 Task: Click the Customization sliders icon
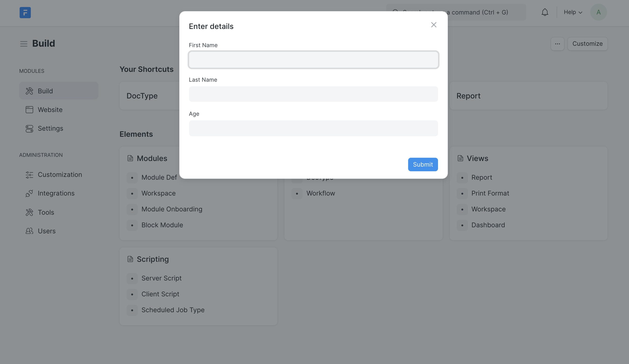(29, 175)
